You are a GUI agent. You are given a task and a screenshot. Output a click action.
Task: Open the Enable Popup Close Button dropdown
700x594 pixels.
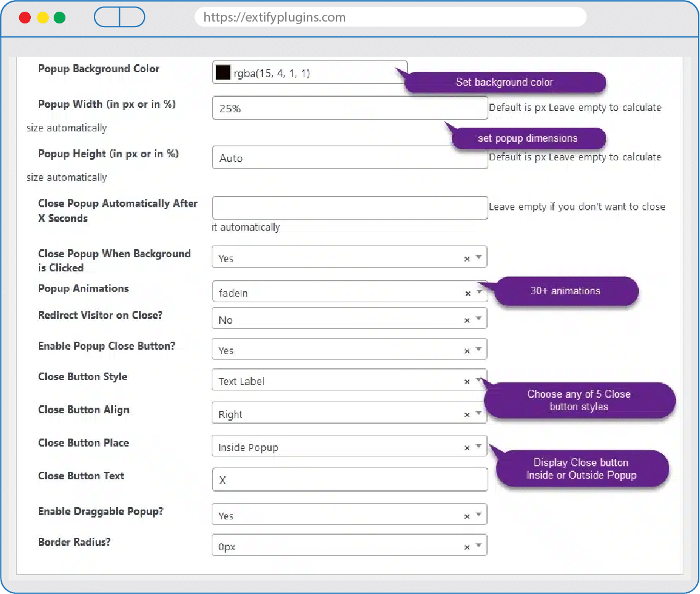click(478, 350)
